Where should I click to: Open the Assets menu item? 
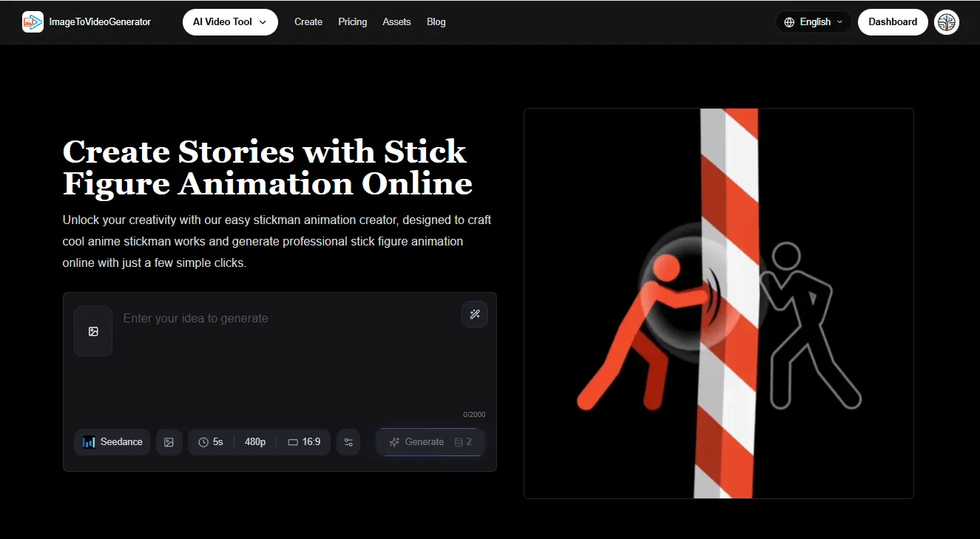point(396,22)
